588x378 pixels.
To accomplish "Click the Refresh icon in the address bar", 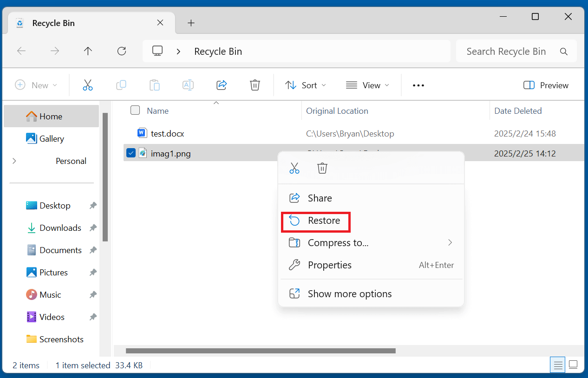I will pyautogui.click(x=121, y=51).
